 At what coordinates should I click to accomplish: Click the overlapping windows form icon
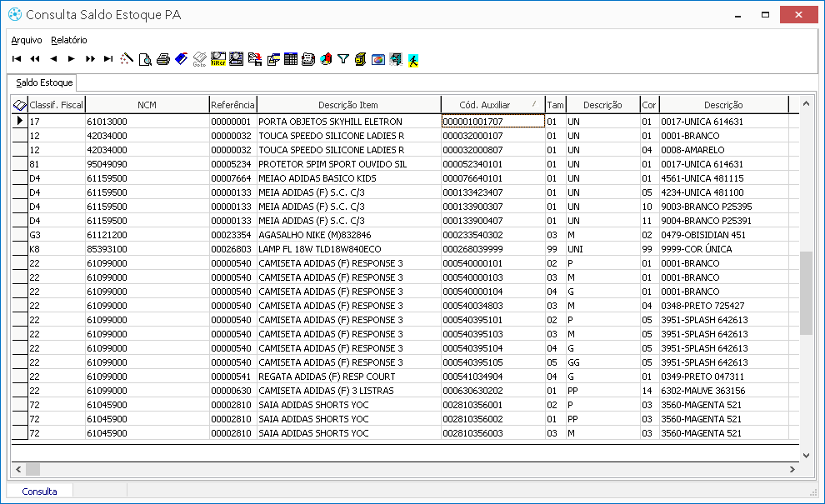(273, 59)
